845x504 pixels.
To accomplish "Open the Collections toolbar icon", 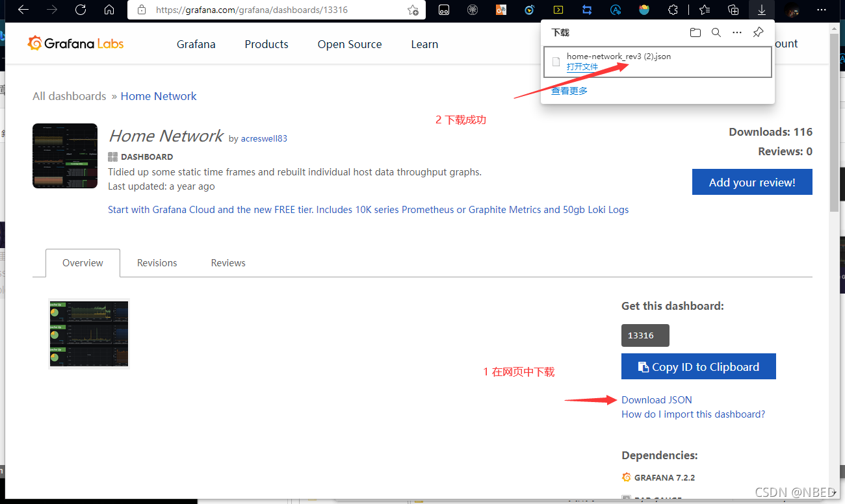I will [733, 10].
